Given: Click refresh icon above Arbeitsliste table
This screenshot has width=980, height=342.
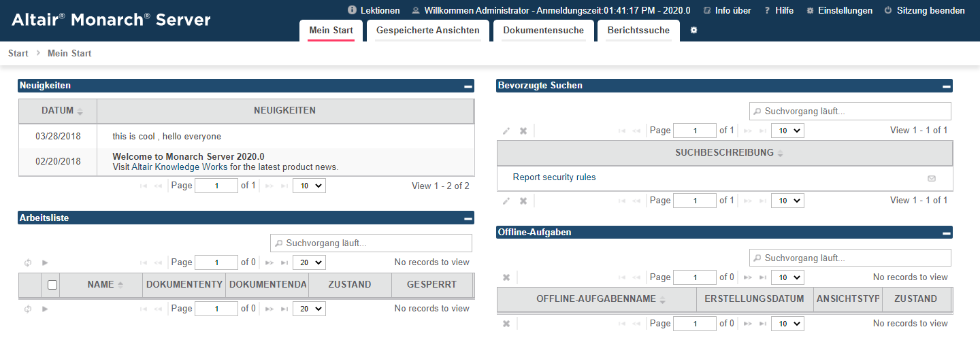Looking at the screenshot, I should (x=28, y=262).
